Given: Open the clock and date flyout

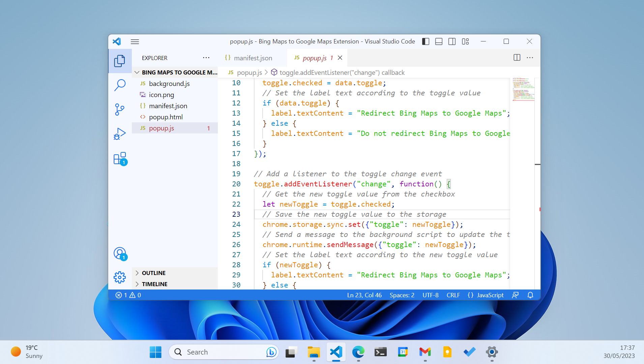Looking at the screenshot, I should click(x=619, y=352).
